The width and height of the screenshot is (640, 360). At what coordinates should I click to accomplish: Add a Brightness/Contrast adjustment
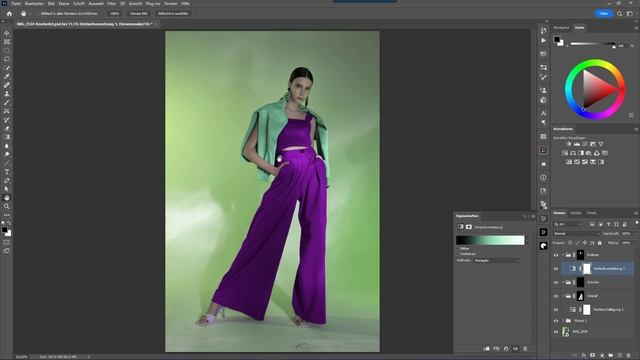[569, 144]
